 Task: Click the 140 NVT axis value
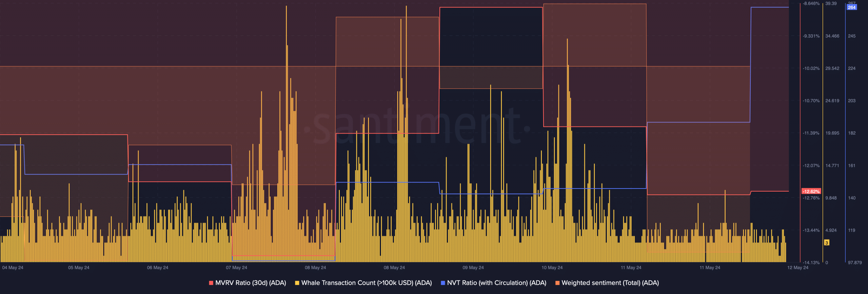852,198
